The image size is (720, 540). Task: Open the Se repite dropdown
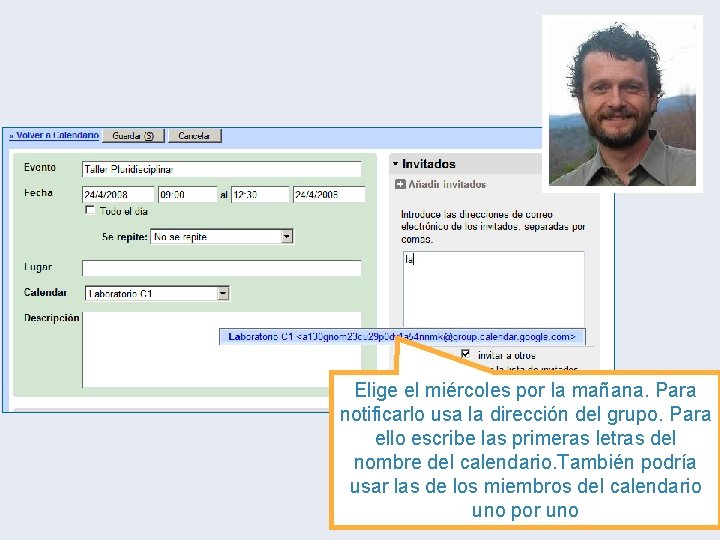[x=222, y=236]
